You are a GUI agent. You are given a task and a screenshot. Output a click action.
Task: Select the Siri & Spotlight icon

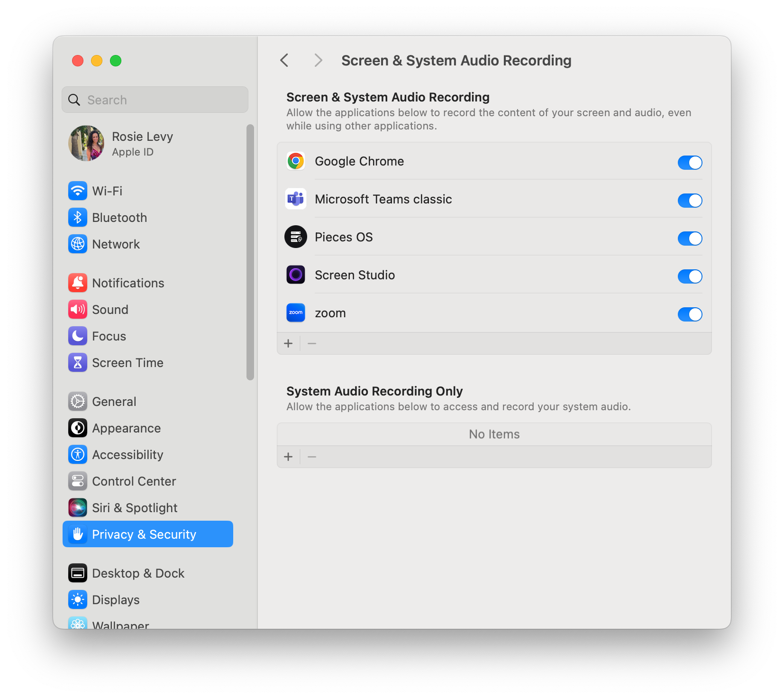[78, 508]
